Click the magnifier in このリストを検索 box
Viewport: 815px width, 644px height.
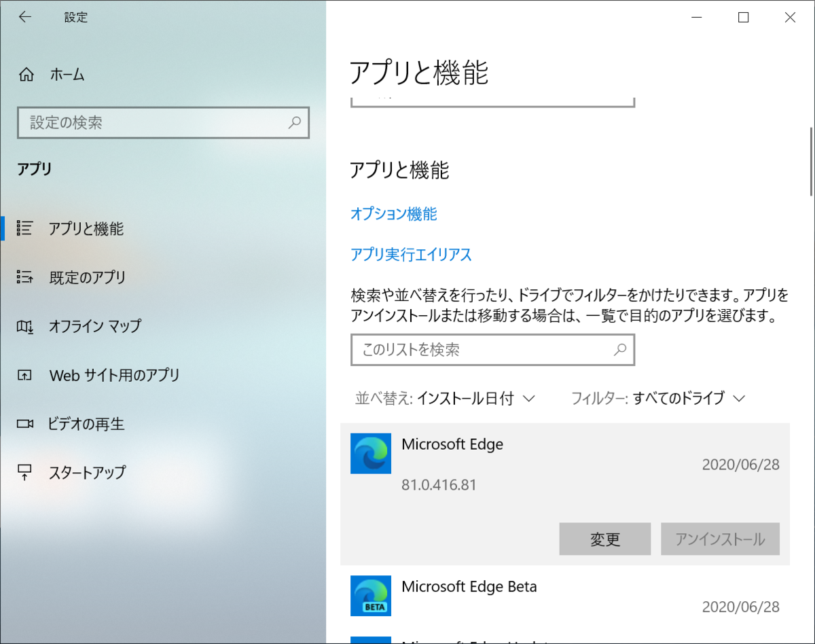619,350
